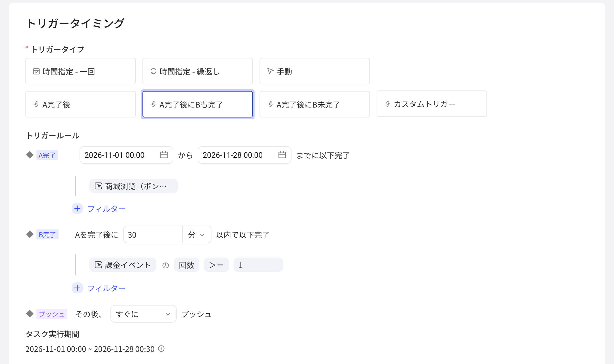Click the value field containing 1
Image resolution: width=614 pixels, height=364 pixels.
(258, 265)
